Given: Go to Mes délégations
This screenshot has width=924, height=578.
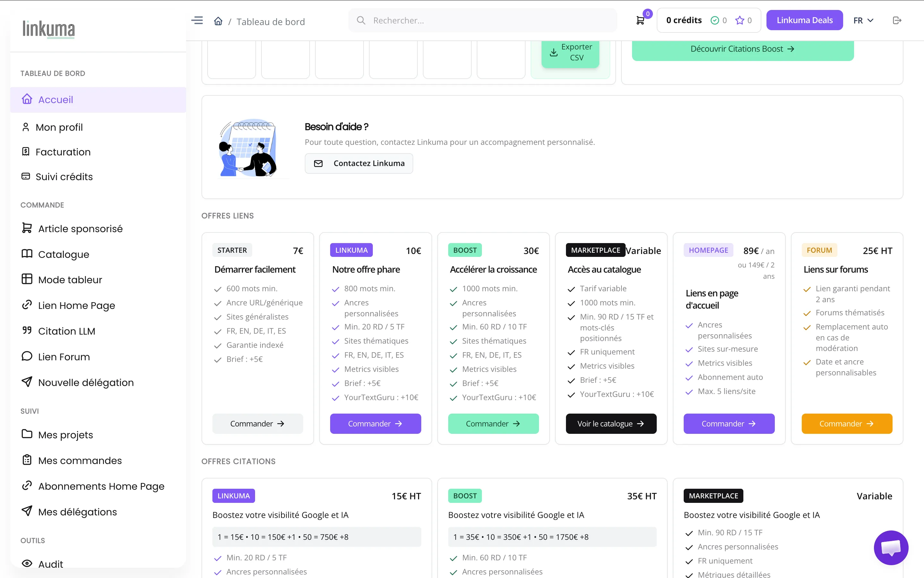Looking at the screenshot, I should [98, 512].
